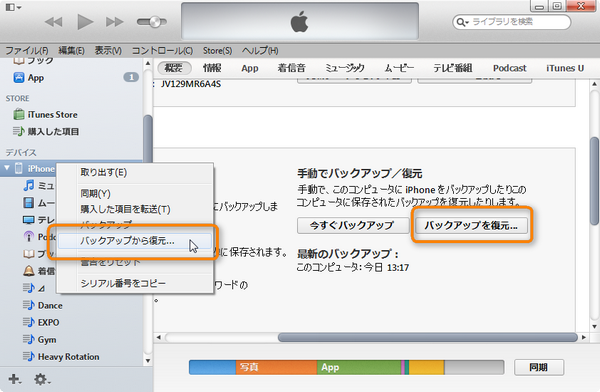Switch to the ミュージック tab
Screen dimensions: 600x392
[x=345, y=68]
